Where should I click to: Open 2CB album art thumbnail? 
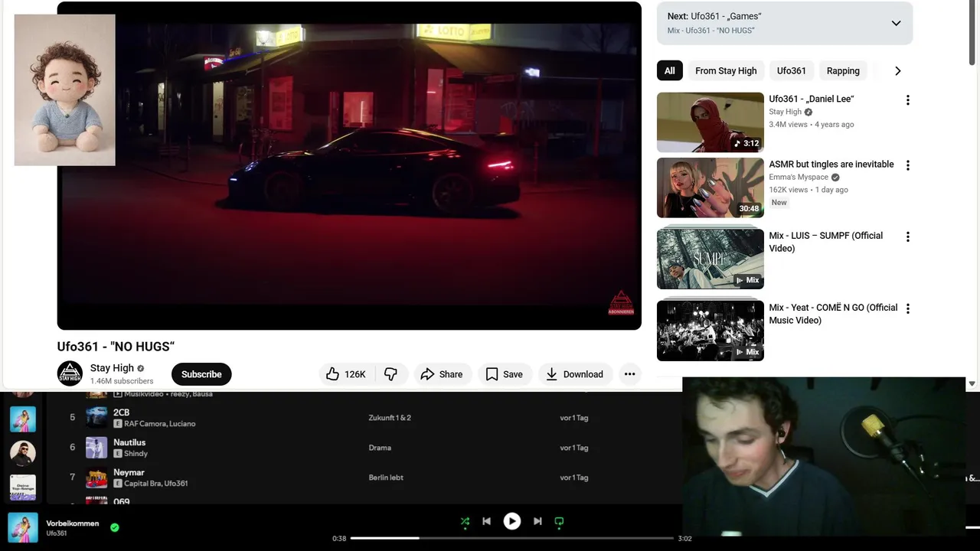coord(96,417)
